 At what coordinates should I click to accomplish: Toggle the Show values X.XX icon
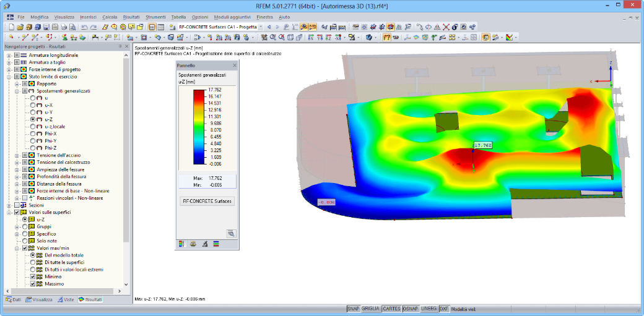point(313,27)
